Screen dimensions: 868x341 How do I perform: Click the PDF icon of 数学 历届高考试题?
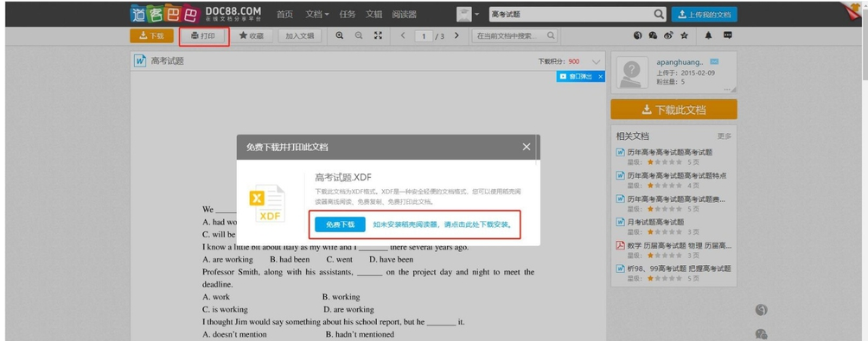pos(621,245)
